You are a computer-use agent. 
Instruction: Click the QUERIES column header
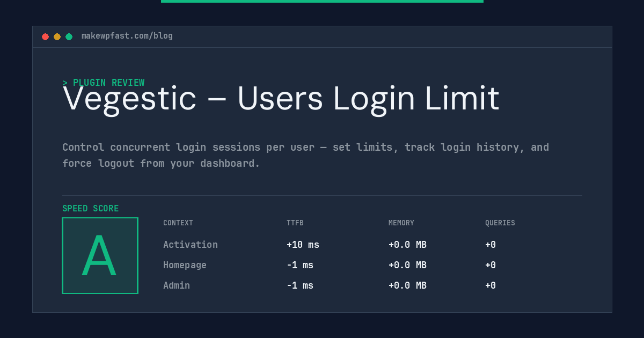[500, 223]
